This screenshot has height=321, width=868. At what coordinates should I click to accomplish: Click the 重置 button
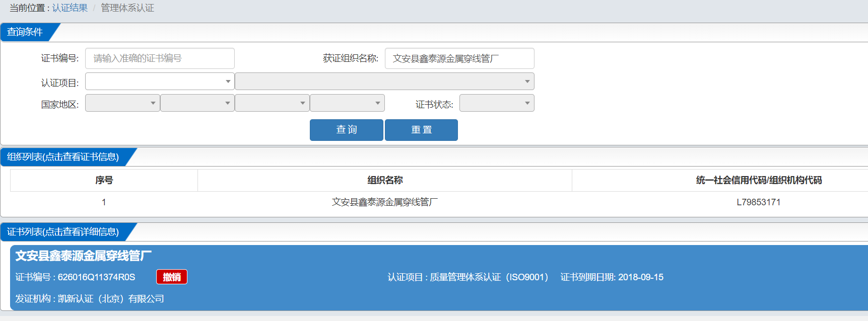pos(421,130)
